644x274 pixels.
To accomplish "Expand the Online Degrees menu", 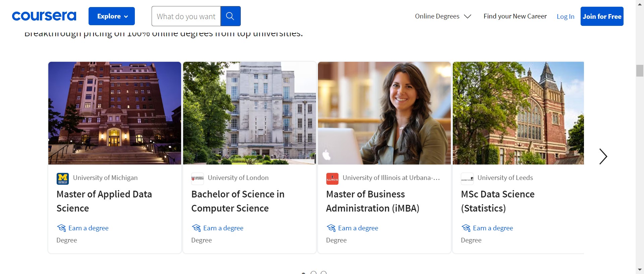I will click(443, 16).
